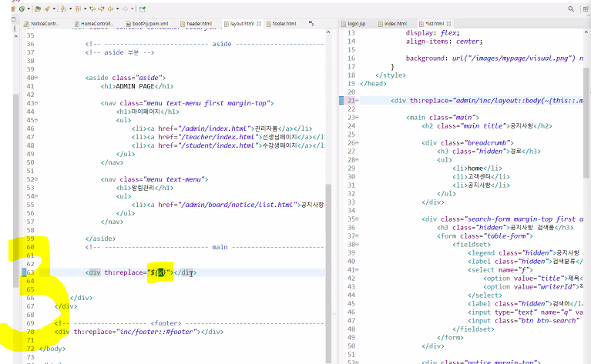
Task: Close the layout.html tab
Action: tap(259, 24)
